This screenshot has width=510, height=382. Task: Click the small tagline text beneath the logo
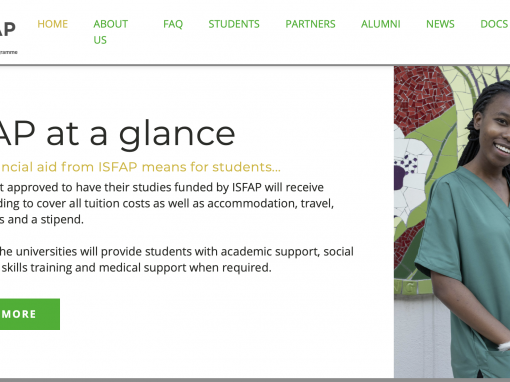point(9,52)
